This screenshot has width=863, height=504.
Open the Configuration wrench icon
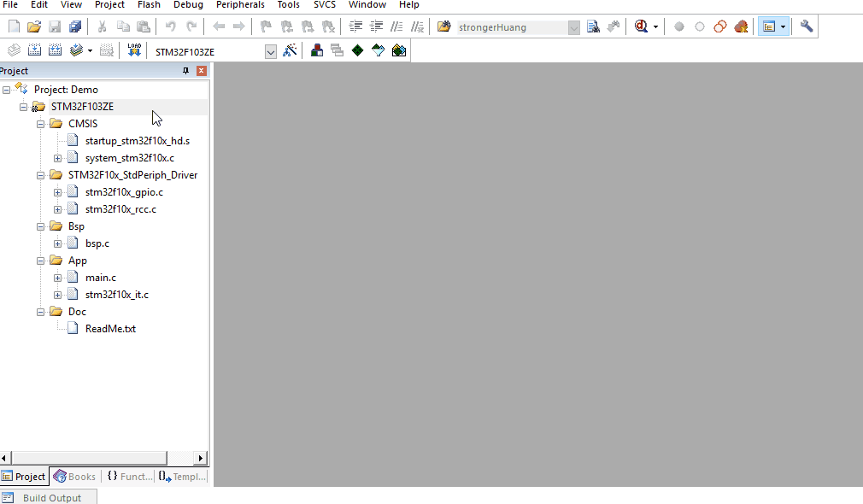pos(807,26)
